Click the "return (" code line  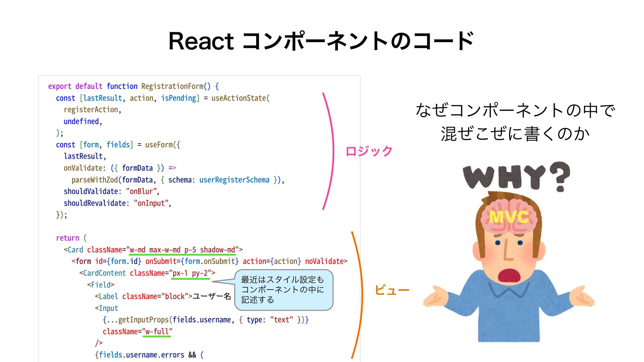[x=71, y=238]
